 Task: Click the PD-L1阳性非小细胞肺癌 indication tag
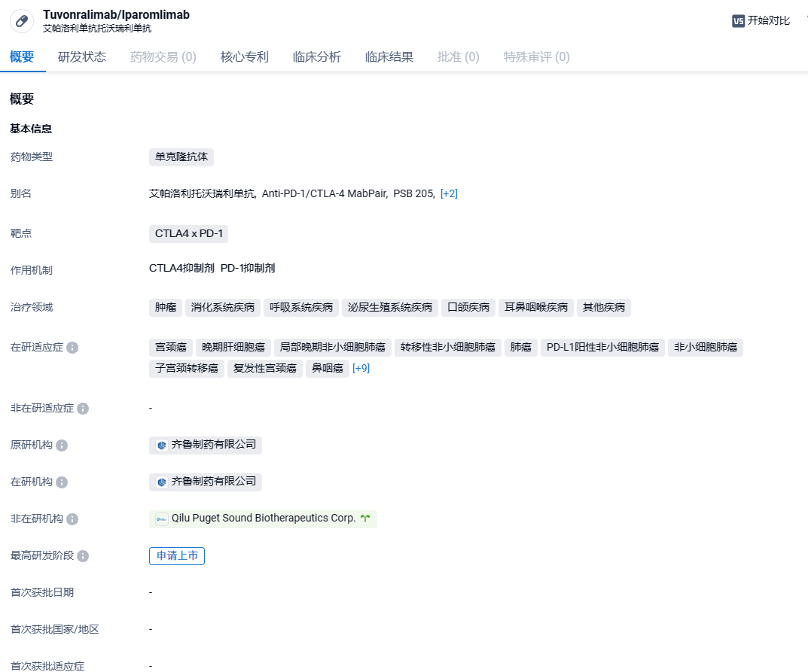[602, 348]
